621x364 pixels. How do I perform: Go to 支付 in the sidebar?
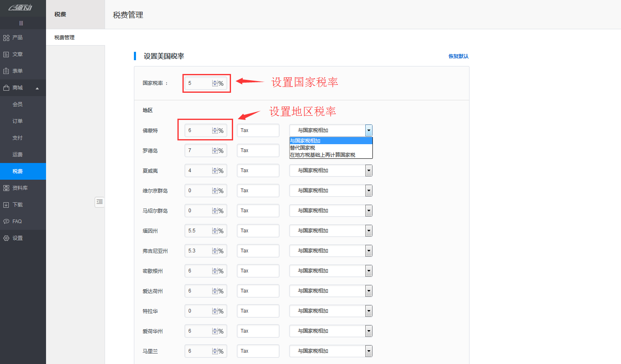click(18, 137)
